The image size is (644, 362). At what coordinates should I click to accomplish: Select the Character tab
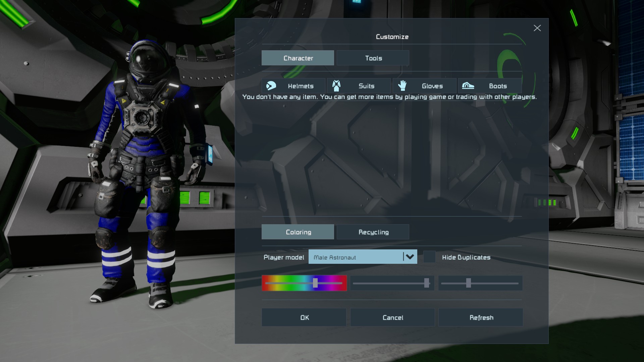pyautogui.click(x=298, y=58)
